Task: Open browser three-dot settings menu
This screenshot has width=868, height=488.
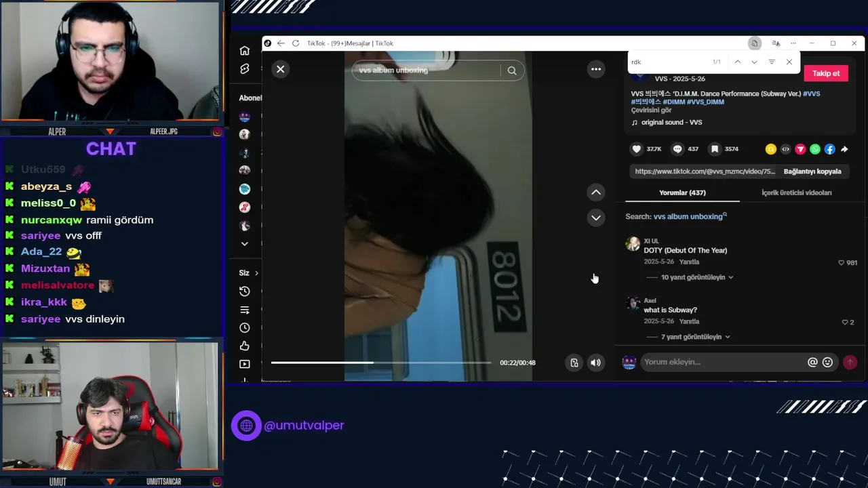Action: click(x=793, y=43)
